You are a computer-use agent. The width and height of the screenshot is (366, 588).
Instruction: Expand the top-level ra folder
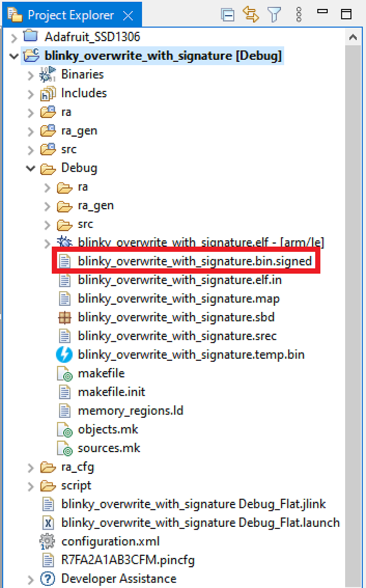click(31, 113)
